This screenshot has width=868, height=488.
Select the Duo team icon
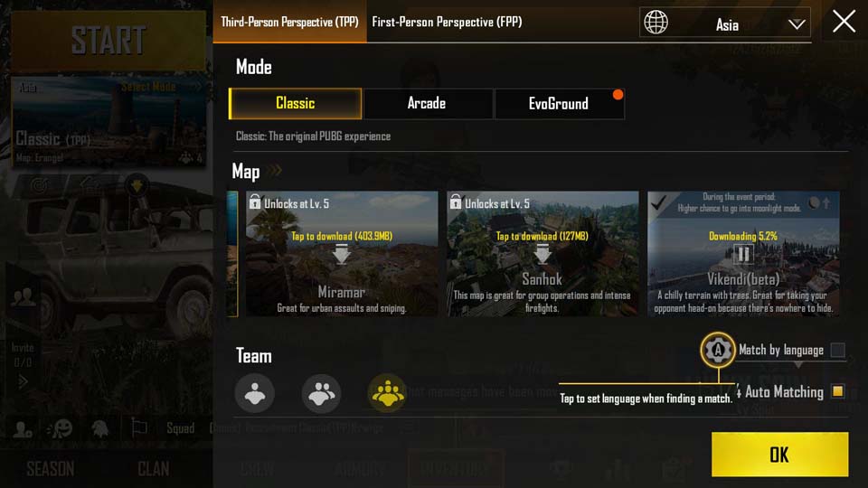[321, 393]
